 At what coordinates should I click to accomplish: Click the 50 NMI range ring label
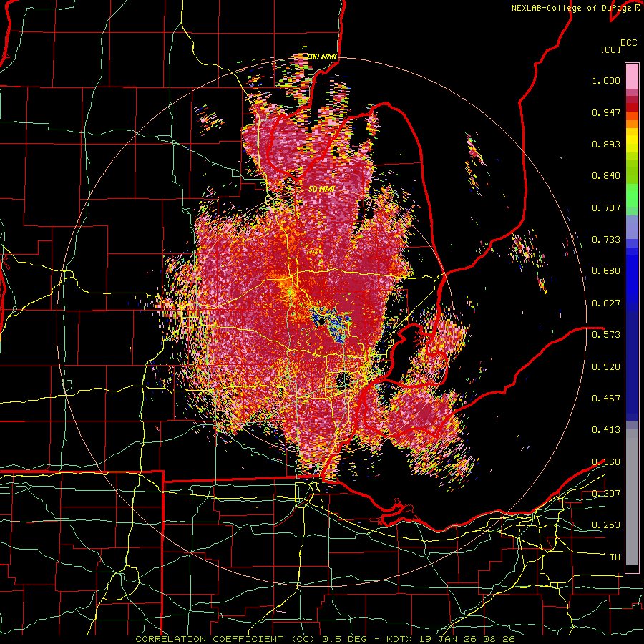tap(321, 190)
